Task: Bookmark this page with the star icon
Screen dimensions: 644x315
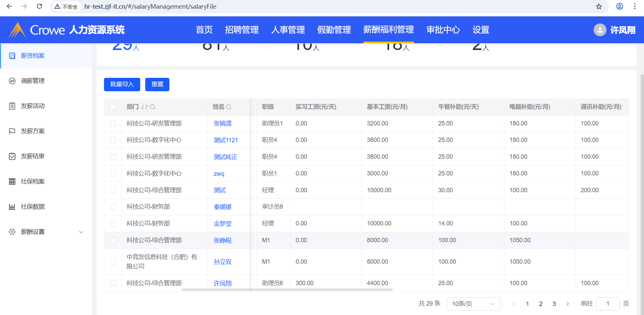Action: tap(599, 6)
